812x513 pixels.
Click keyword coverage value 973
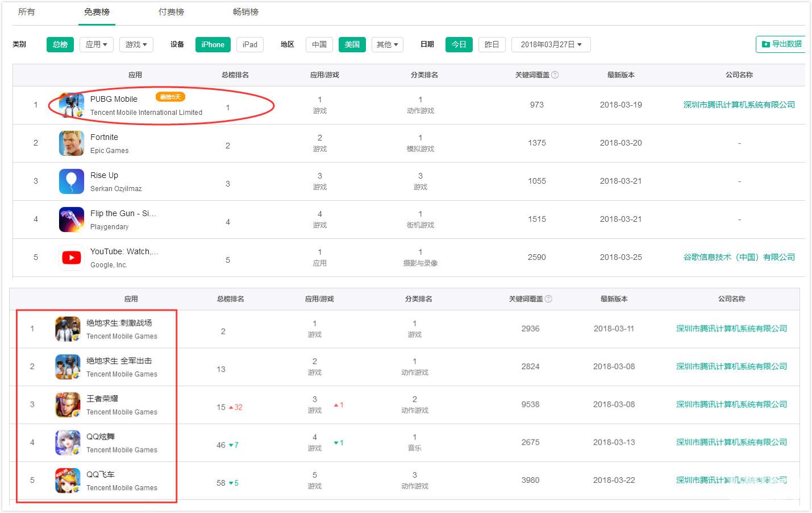click(x=537, y=105)
